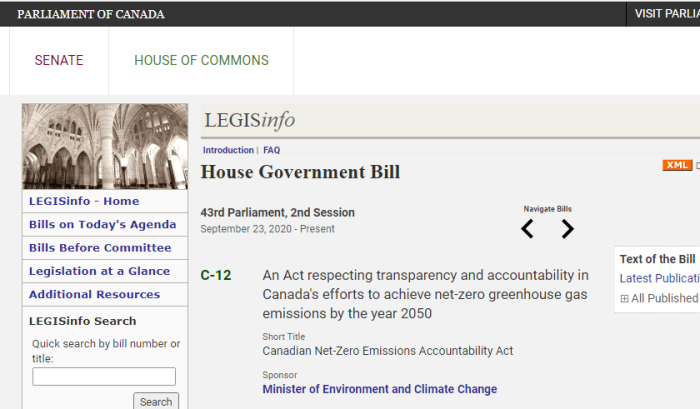The image size is (700, 409).
Task: Open the Latest Publication link
Action: pyautogui.click(x=659, y=279)
